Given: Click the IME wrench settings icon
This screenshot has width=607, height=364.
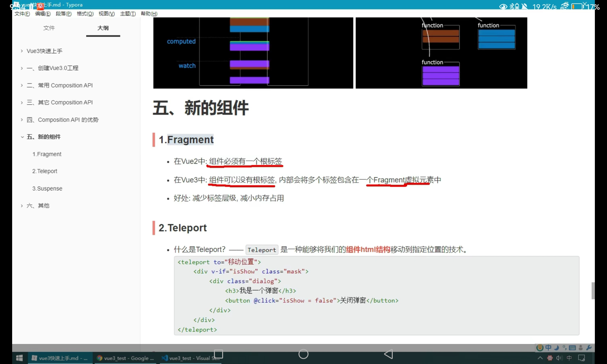Looking at the screenshot, I should pyautogui.click(x=589, y=348).
